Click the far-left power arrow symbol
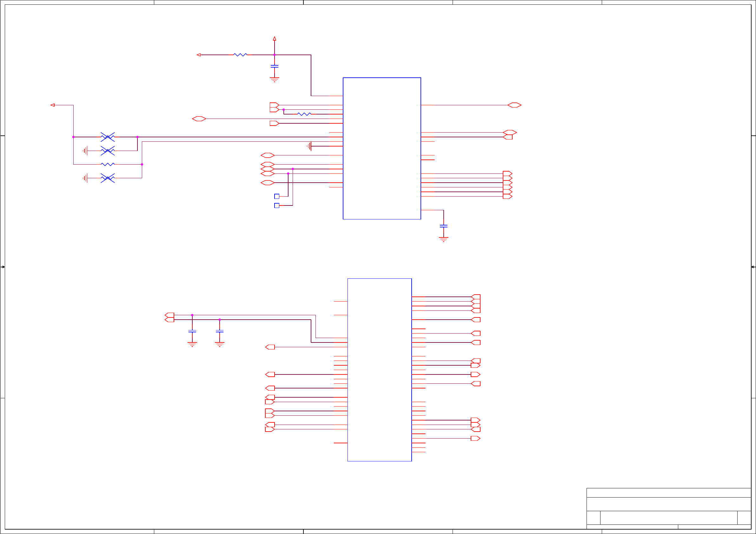This screenshot has width=756, height=534. 52,105
